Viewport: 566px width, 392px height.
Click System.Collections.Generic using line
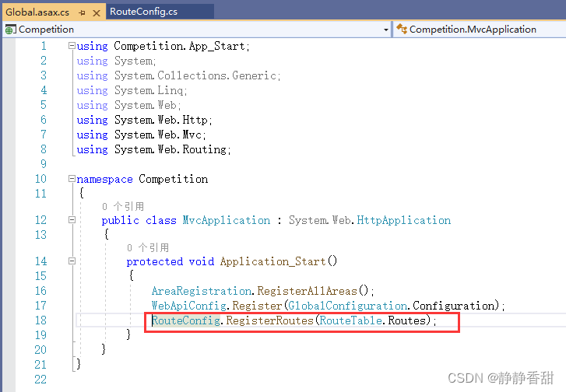click(x=178, y=75)
